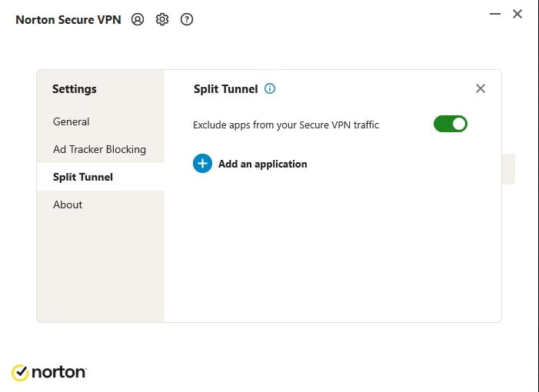Image resolution: width=539 pixels, height=392 pixels.
Task: Click the Exclude apps description label
Action: pos(285,125)
